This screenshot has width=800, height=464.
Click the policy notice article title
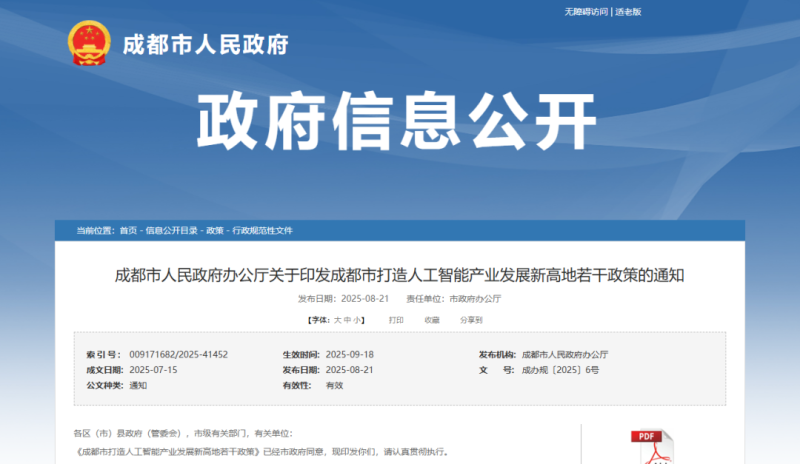[x=399, y=274]
